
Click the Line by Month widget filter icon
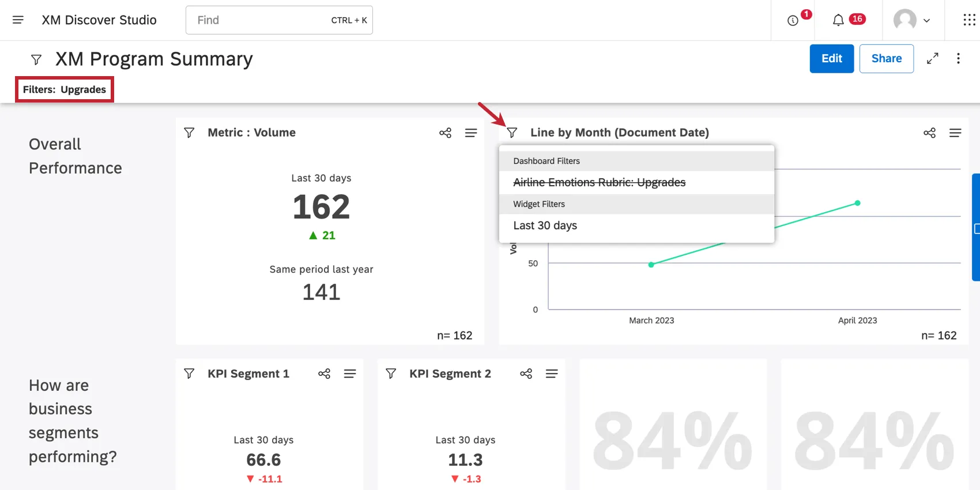pos(512,133)
